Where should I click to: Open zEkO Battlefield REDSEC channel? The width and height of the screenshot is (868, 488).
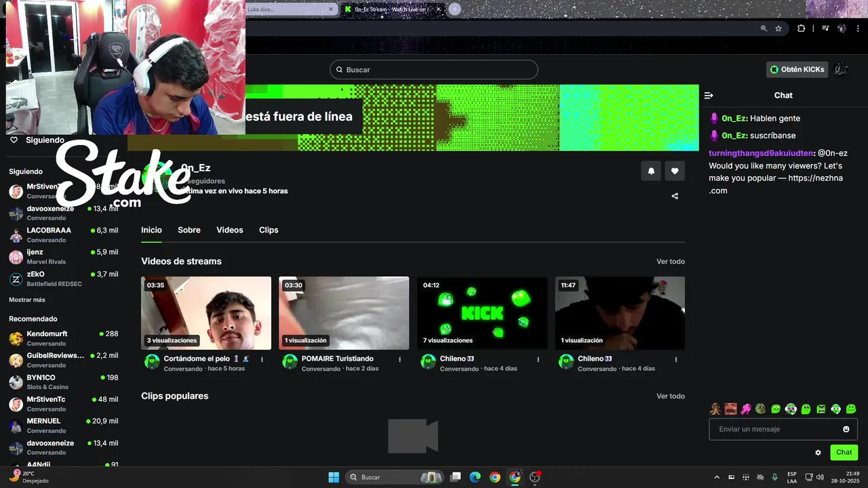click(x=64, y=279)
